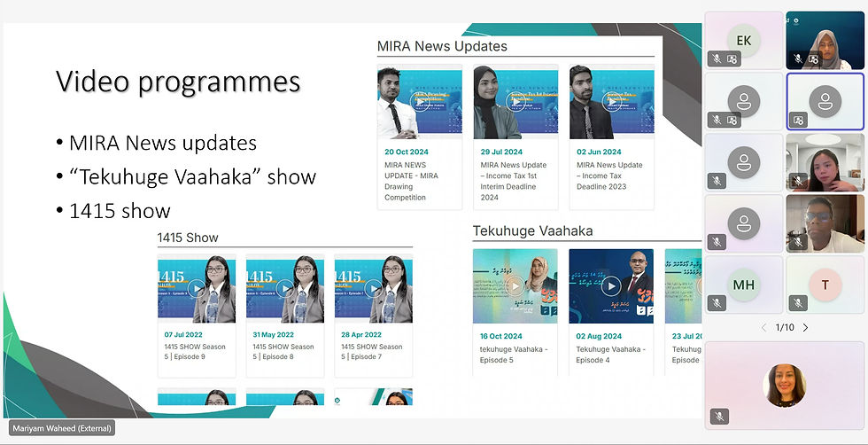Click the 'MIRA News updates' bullet point

tap(163, 143)
